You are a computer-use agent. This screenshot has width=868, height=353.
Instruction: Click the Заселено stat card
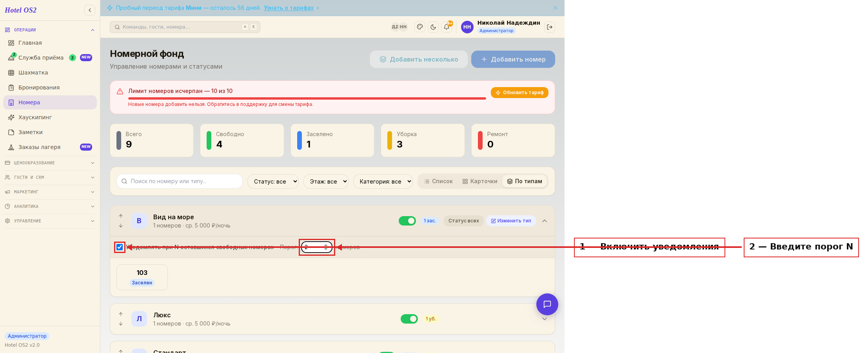332,140
